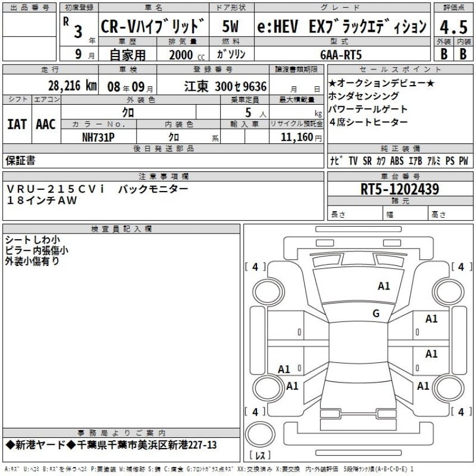This screenshot has width=476, height=476.
Task: Click the car name "CR-Vハイブリッド"
Action: tap(153, 26)
